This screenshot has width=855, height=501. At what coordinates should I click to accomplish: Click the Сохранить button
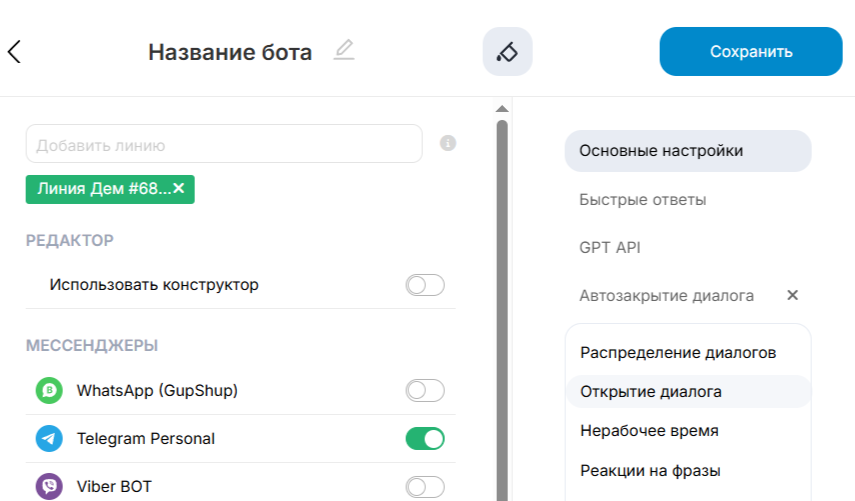[750, 52]
